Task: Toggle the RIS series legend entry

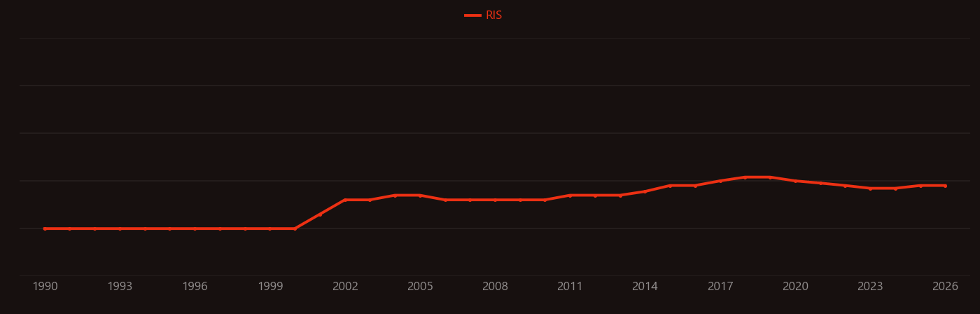Action: 484,15
